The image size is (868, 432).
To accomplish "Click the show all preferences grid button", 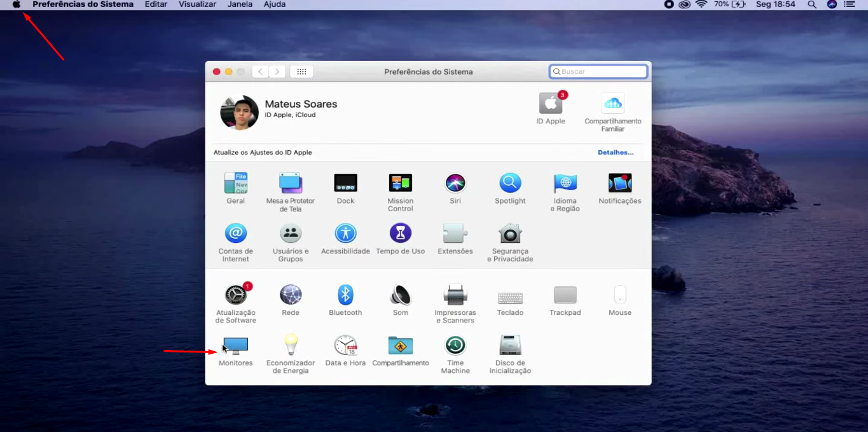I will pos(301,72).
